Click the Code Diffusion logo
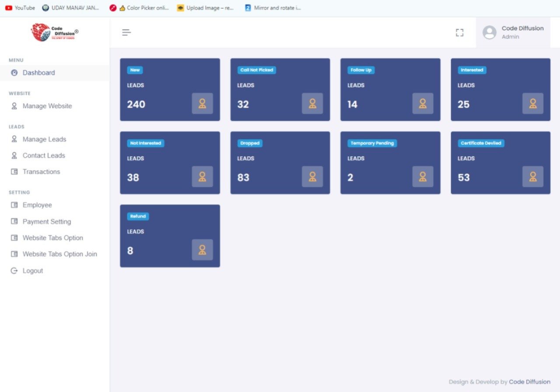Image resolution: width=560 pixels, height=392 pixels. (55, 32)
